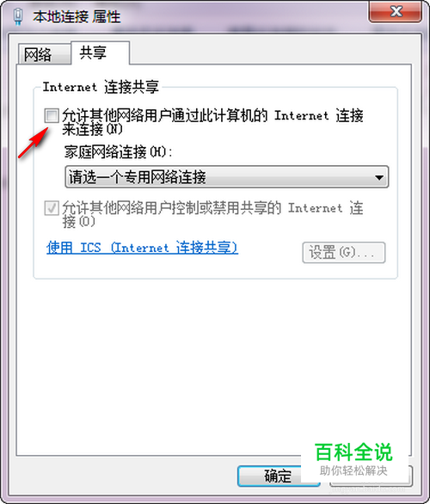Click the Internet 连接共享 group heading
The width and height of the screenshot is (430, 504).
tap(101, 87)
